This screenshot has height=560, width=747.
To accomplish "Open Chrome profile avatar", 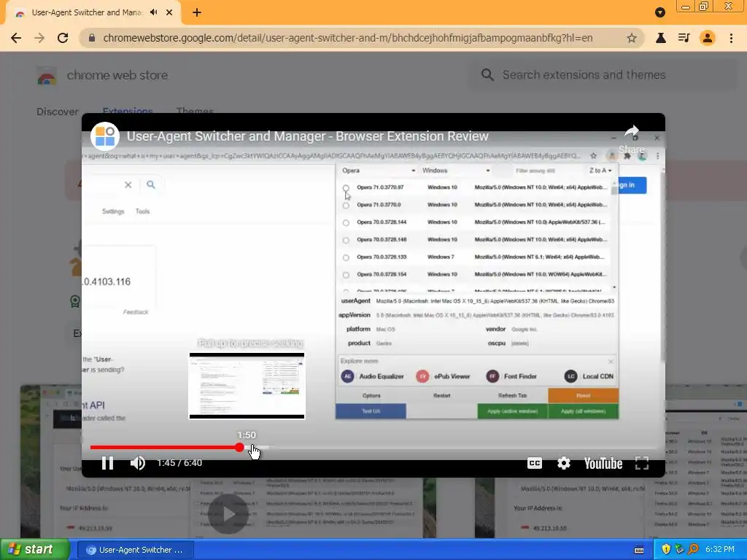I will click(x=708, y=38).
